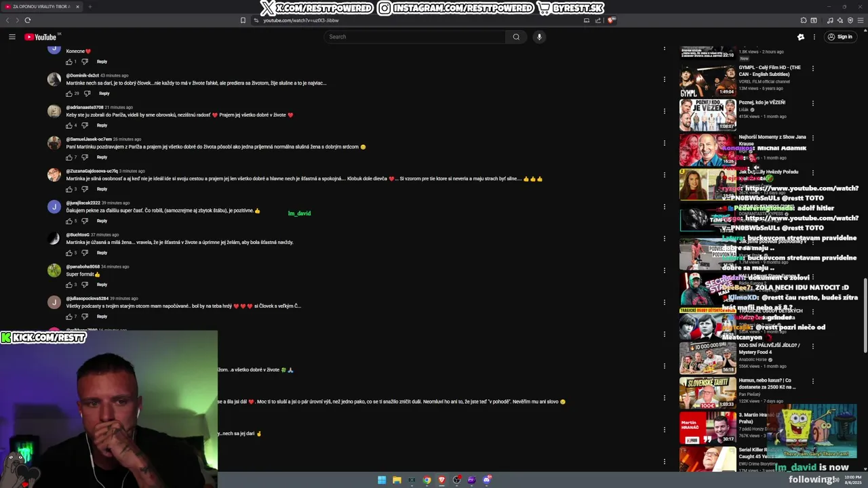Reply to @jurajliscak2322's comment

pos(102,221)
